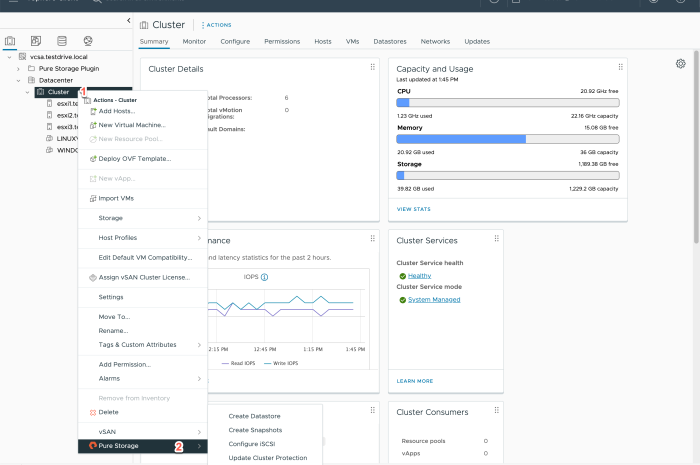Click the settings gear on the summary page
Screen dimensions: 700x465
coord(680,64)
